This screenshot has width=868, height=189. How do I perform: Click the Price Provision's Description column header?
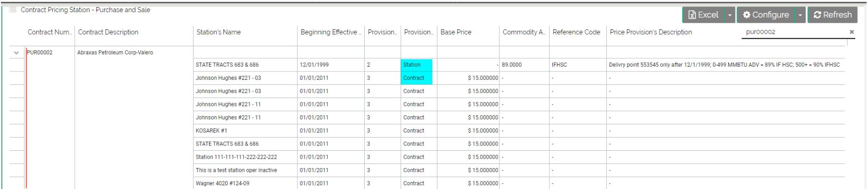point(651,32)
